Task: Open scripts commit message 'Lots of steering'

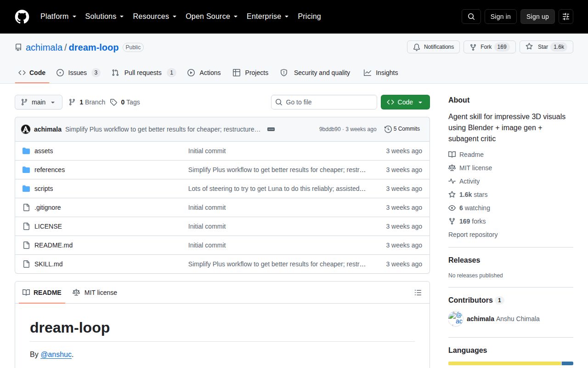Action: pos(277,189)
